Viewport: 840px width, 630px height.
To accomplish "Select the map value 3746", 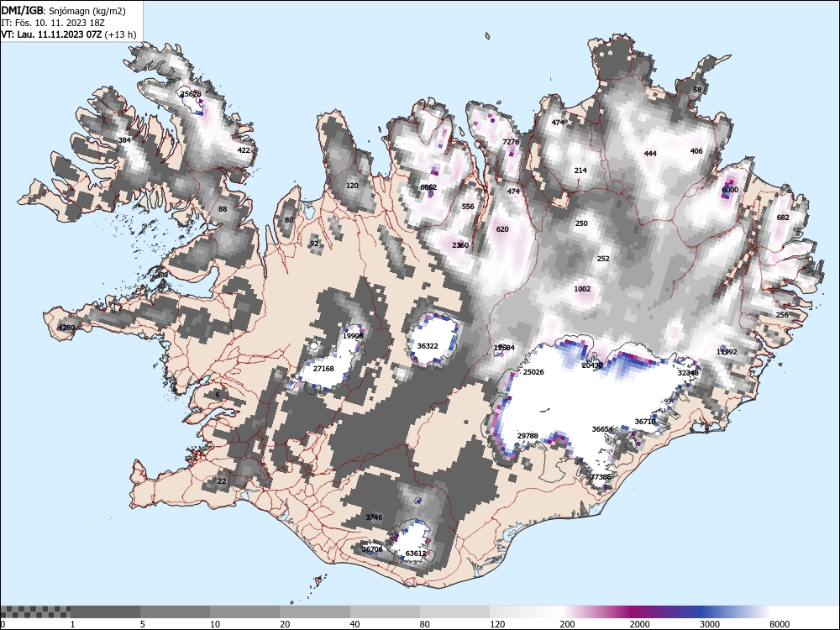I will (x=374, y=517).
